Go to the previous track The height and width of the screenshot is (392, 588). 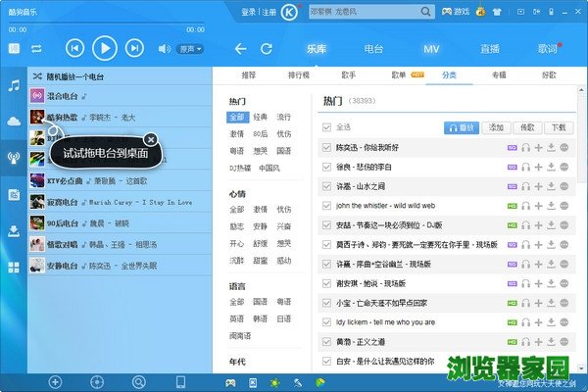(x=75, y=48)
